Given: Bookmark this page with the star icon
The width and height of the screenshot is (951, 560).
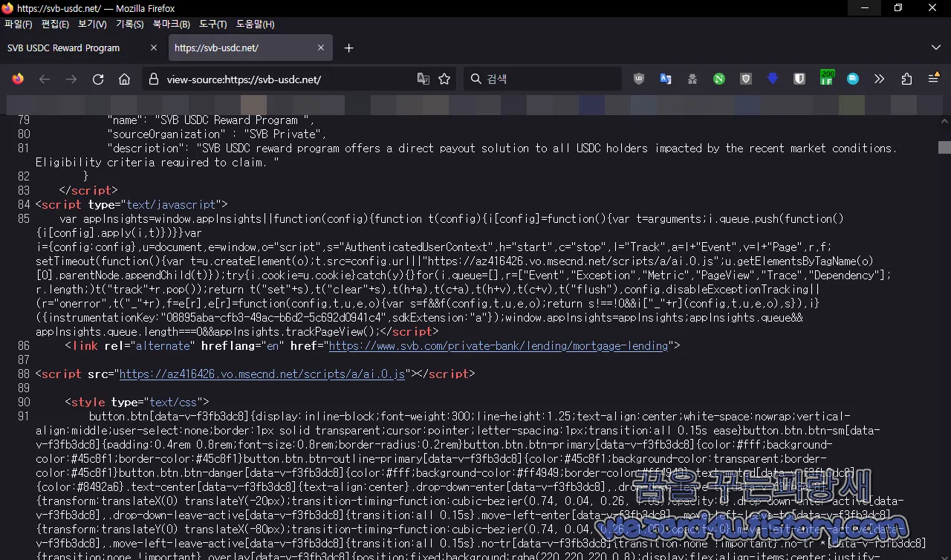Looking at the screenshot, I should pyautogui.click(x=444, y=79).
